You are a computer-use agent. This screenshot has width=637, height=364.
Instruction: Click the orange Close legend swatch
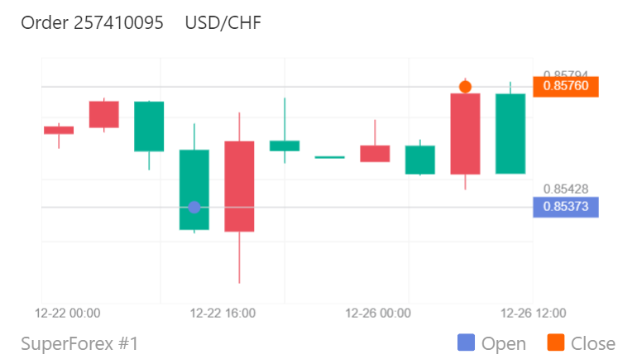556,342
